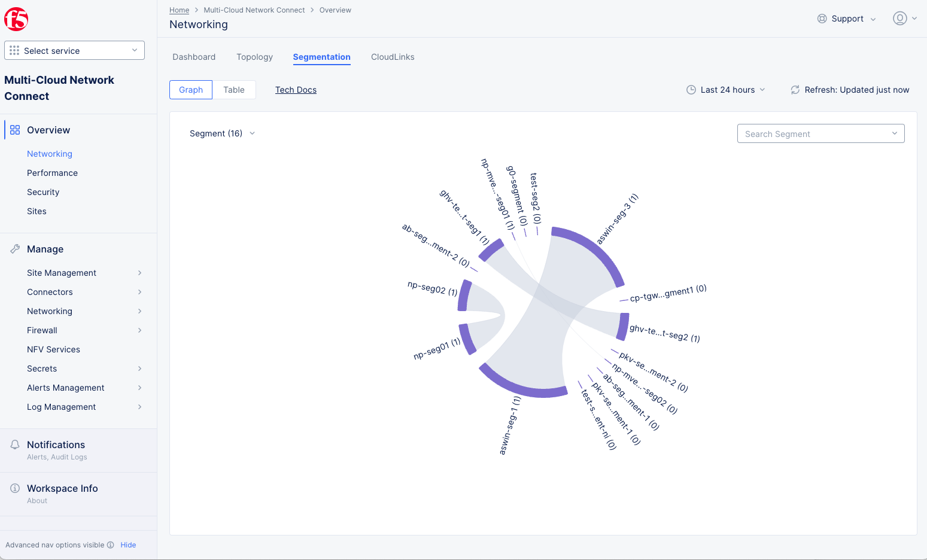Screen dimensions: 927x560
Task: Click the Refresh circular arrows icon
Action: point(795,90)
